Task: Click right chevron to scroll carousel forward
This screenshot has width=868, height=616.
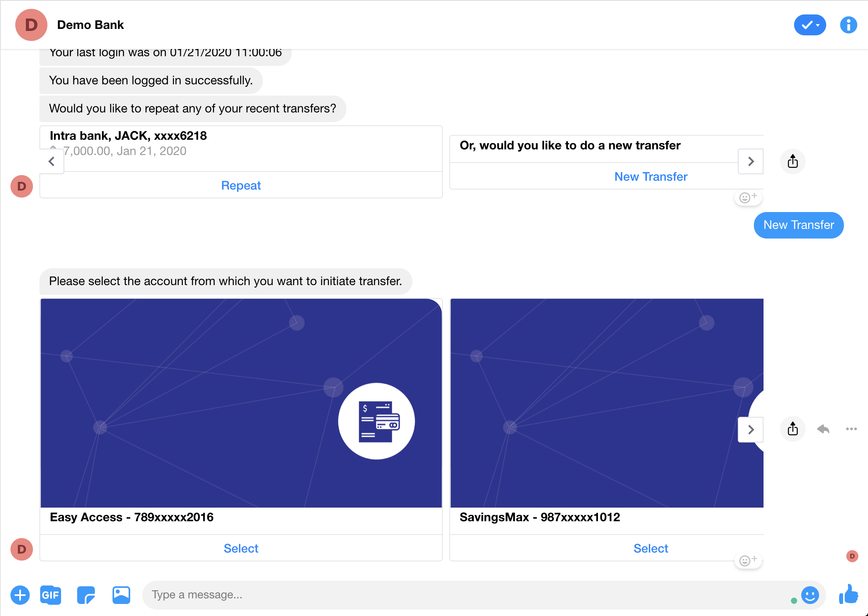Action: coord(751,428)
